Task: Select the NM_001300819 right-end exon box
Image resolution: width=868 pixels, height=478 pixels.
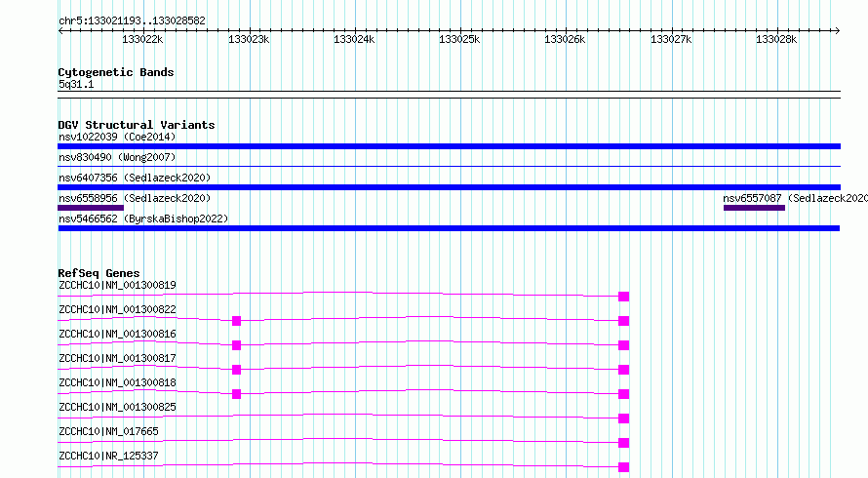Action: [x=624, y=297]
